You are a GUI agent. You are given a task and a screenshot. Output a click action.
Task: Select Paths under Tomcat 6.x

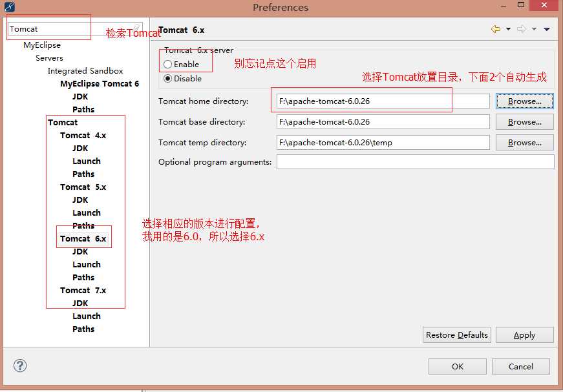pyautogui.click(x=83, y=277)
